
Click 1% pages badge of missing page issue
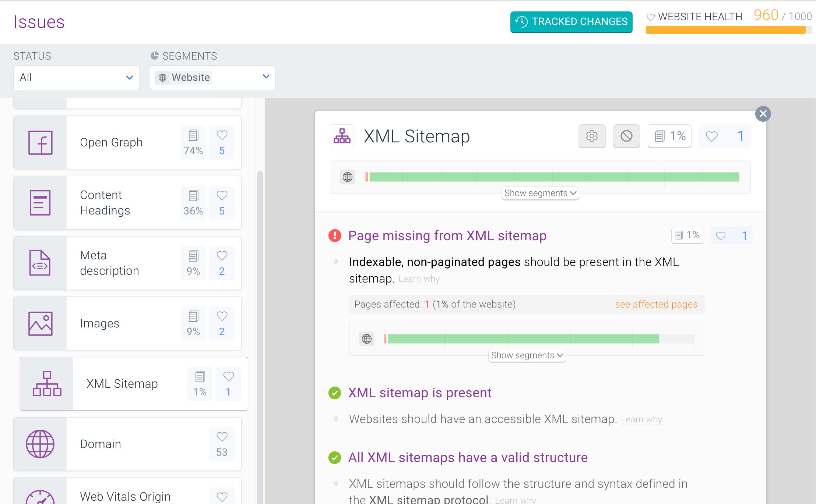click(687, 235)
